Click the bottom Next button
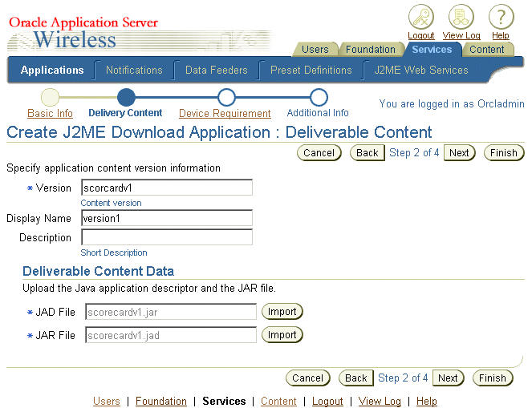This screenshot has height=408, width=532. coord(449,378)
